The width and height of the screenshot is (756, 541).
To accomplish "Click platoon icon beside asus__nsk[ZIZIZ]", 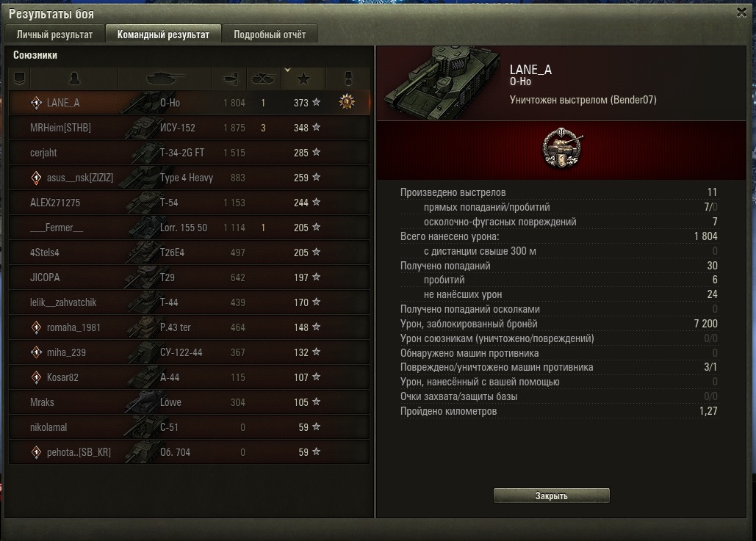I will pyautogui.click(x=36, y=178).
